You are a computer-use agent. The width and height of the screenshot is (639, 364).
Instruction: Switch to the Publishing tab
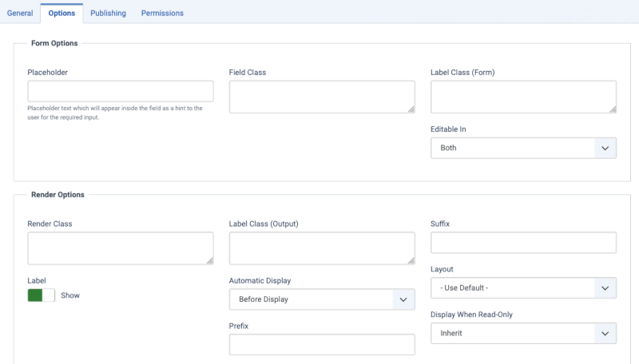pos(108,13)
